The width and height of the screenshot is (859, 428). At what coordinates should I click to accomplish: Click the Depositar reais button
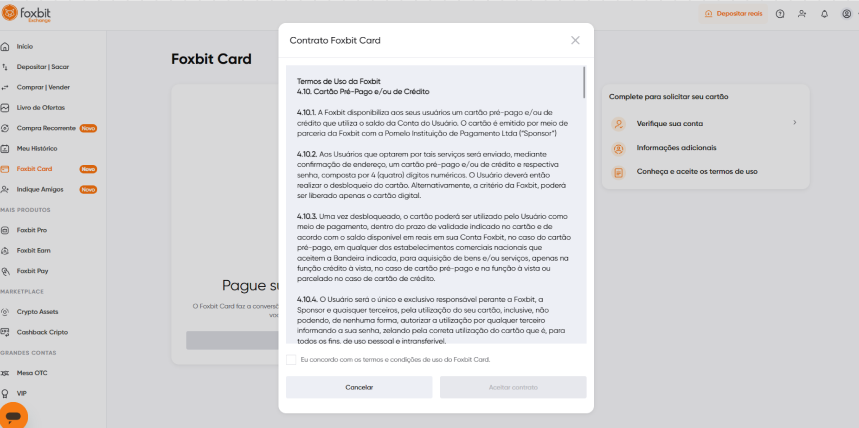pyautogui.click(x=734, y=14)
